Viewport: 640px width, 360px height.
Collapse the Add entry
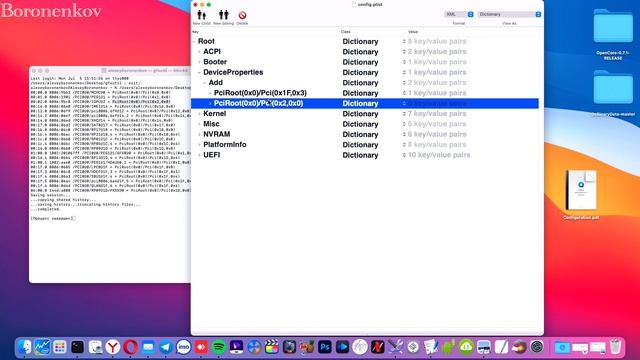pos(205,83)
